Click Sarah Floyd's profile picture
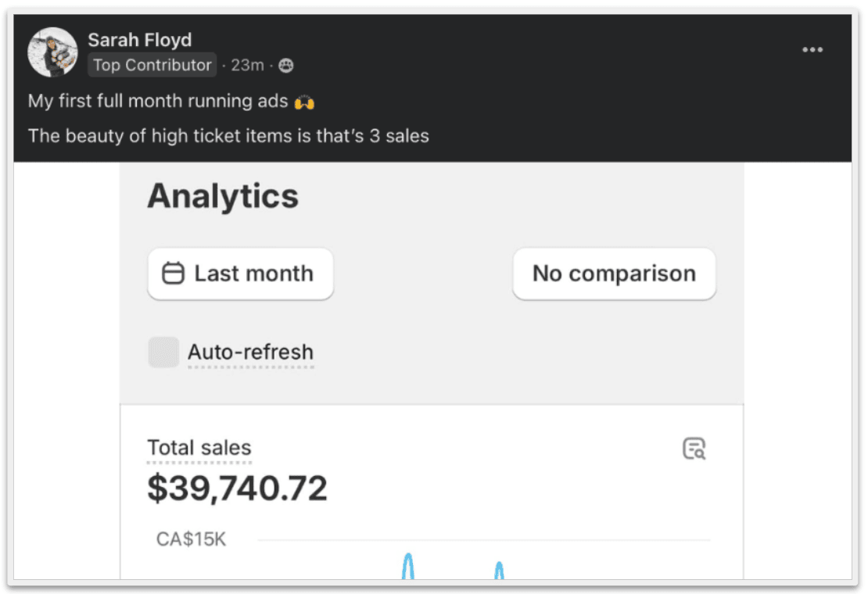868x594 pixels. point(52,52)
